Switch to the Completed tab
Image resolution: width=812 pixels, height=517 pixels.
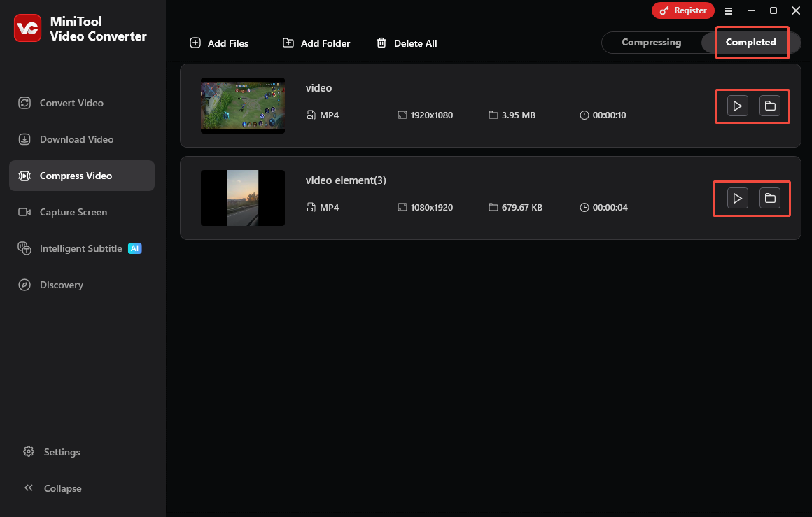(751, 43)
